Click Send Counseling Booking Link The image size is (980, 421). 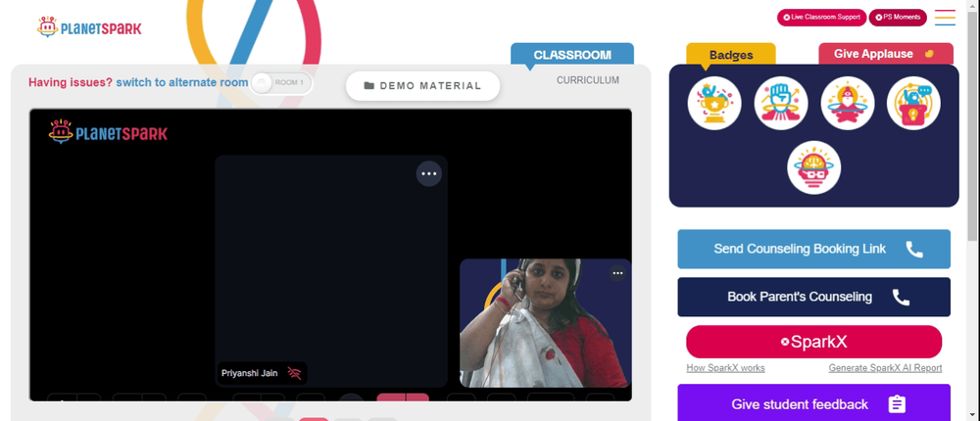[x=813, y=250]
